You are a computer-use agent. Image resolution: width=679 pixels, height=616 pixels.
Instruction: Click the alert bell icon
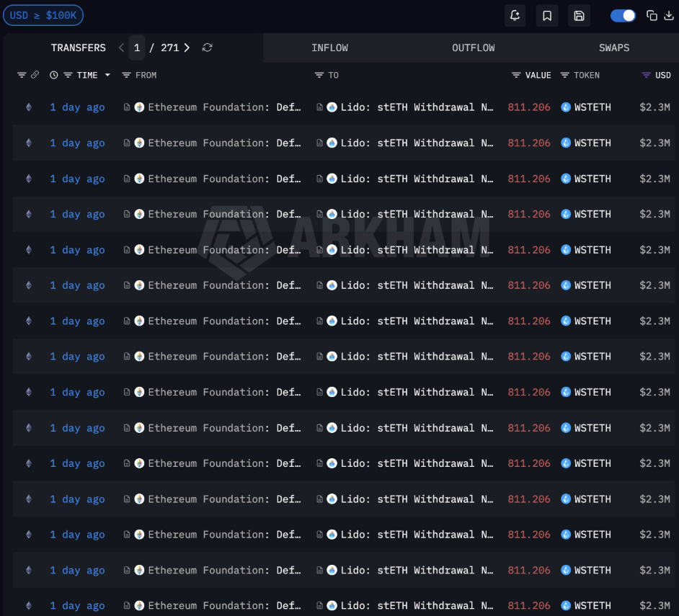pos(515,16)
